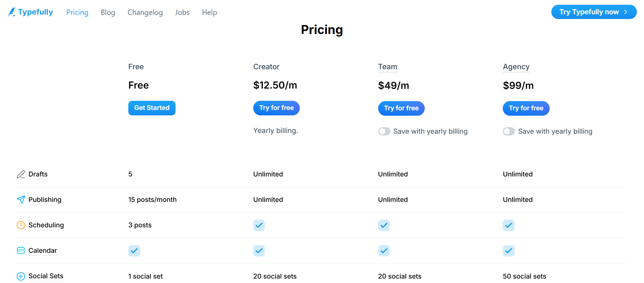Click the Scheduling checkmark under Team plan
The width and height of the screenshot is (644, 283).
pos(384,225)
